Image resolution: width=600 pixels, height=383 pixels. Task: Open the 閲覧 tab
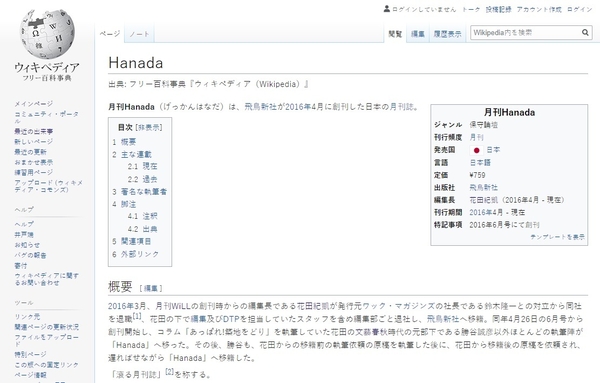[x=395, y=34]
